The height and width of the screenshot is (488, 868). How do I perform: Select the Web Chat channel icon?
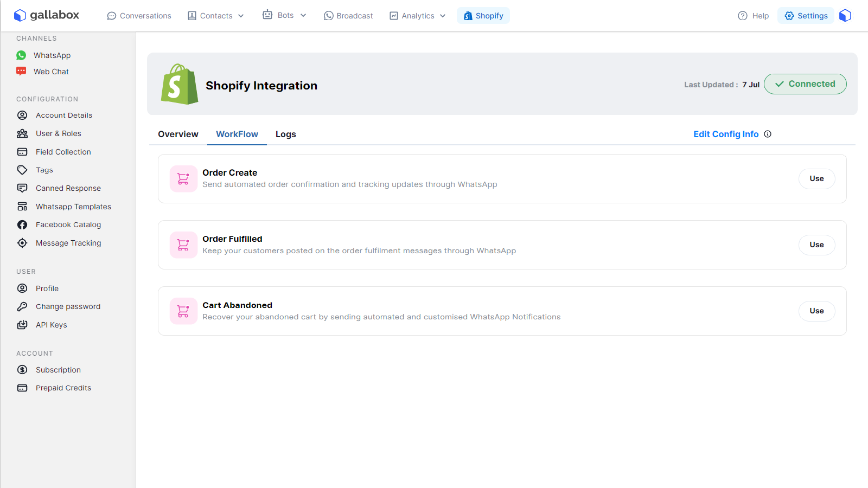[21, 71]
